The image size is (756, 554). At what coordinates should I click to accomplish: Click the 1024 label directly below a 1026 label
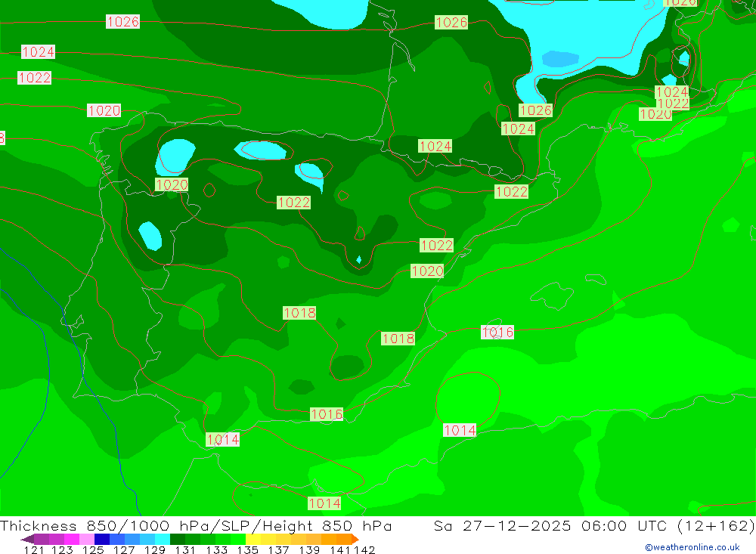click(519, 128)
